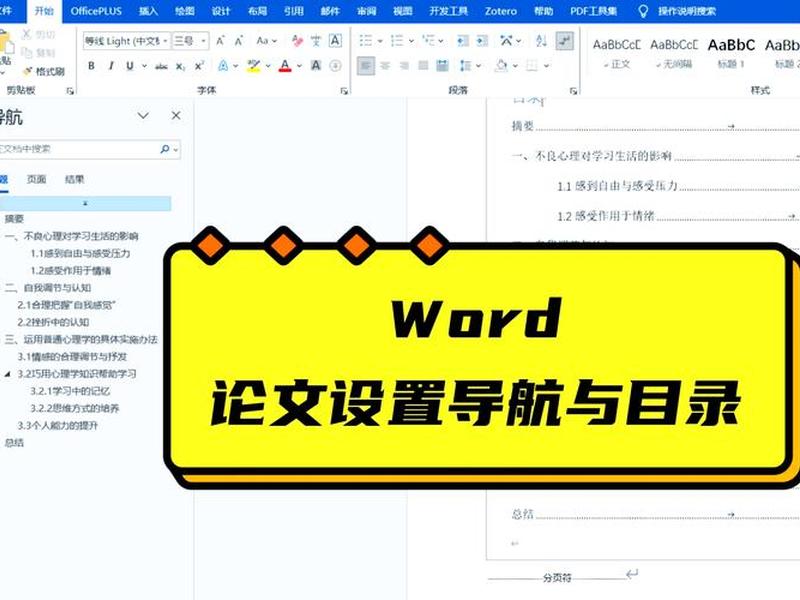Switch to 结果 tab in navigation pane
Image resolution: width=800 pixels, height=600 pixels.
pyautogui.click(x=74, y=179)
